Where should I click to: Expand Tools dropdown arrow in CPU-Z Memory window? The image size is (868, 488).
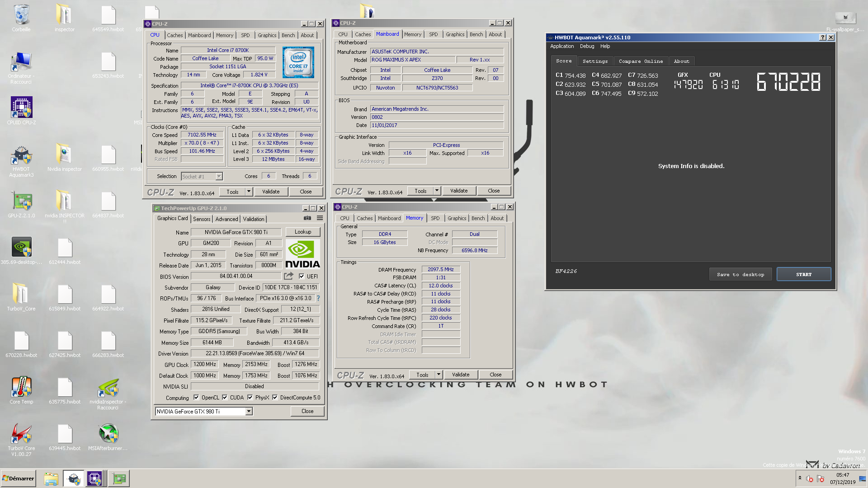(439, 375)
